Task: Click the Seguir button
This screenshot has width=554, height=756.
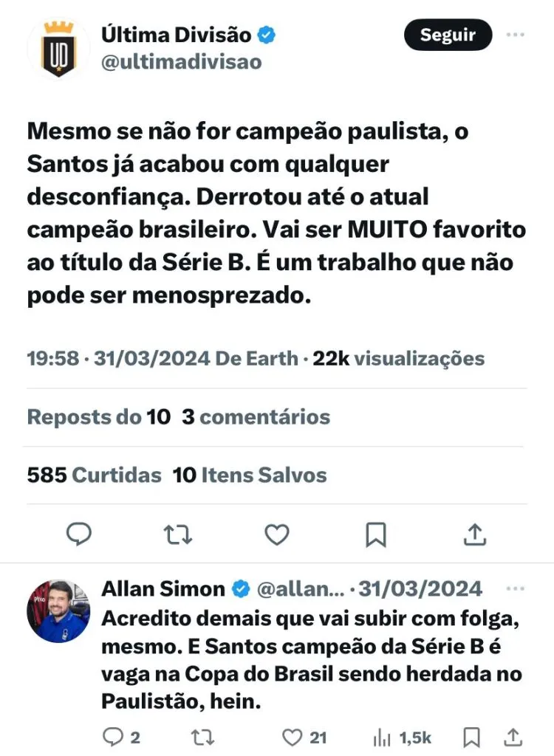Action: point(448,35)
